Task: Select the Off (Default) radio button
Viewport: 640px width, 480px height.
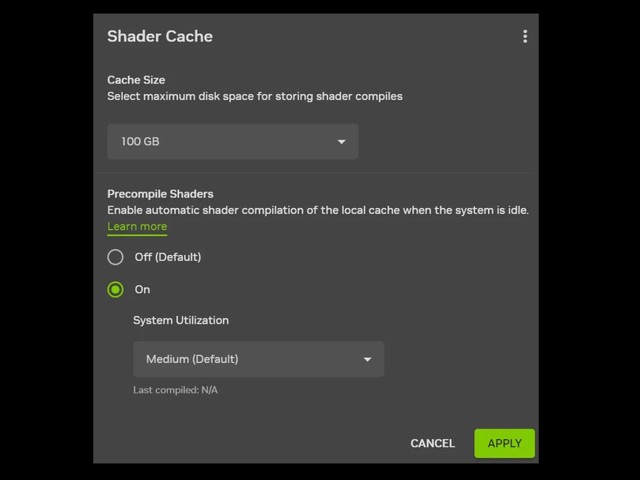Action: tap(116, 257)
